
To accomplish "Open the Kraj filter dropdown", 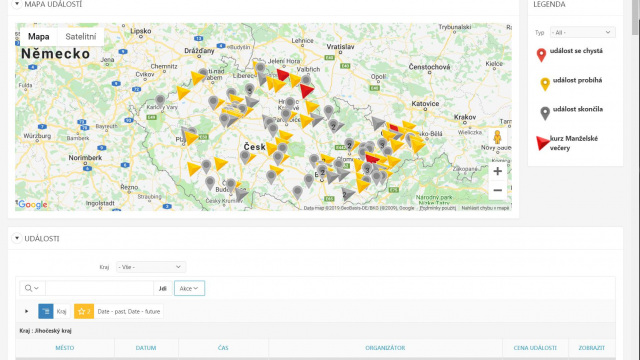I will pos(151,267).
